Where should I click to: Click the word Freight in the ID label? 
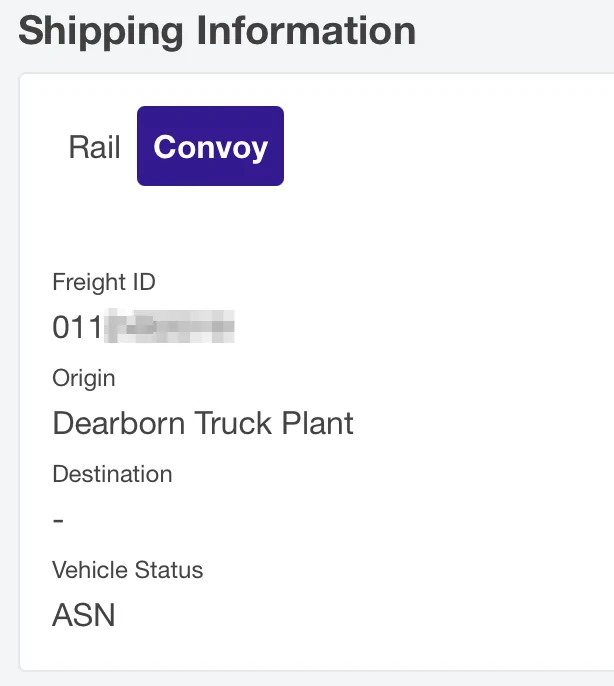coord(90,283)
